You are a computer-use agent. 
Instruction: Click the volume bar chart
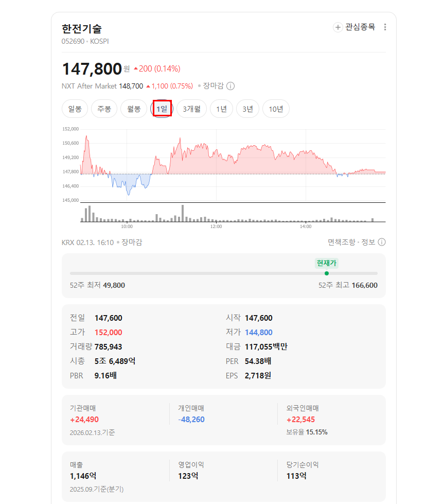click(233, 213)
